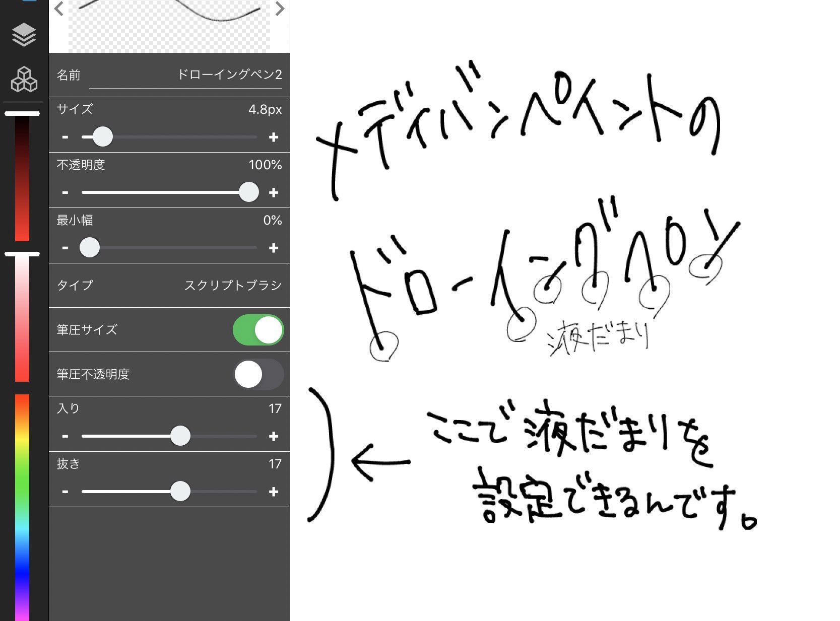Click the タイプ label
This screenshot has height=621, width=840.
click(x=75, y=285)
